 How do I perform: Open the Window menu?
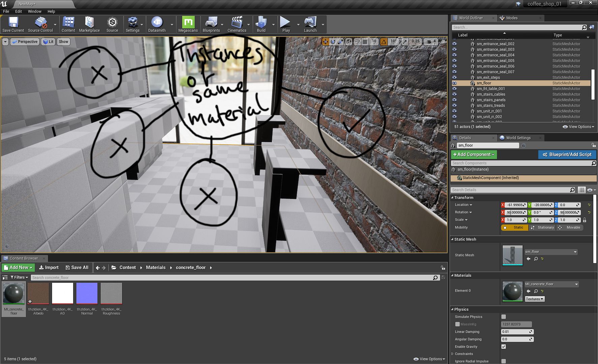(x=35, y=11)
